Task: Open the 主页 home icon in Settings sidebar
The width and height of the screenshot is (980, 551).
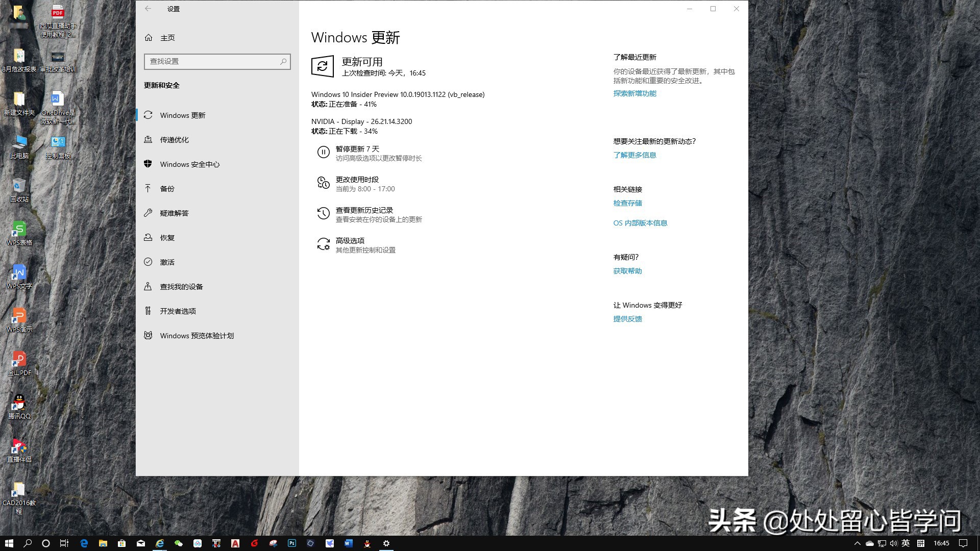Action: click(148, 37)
